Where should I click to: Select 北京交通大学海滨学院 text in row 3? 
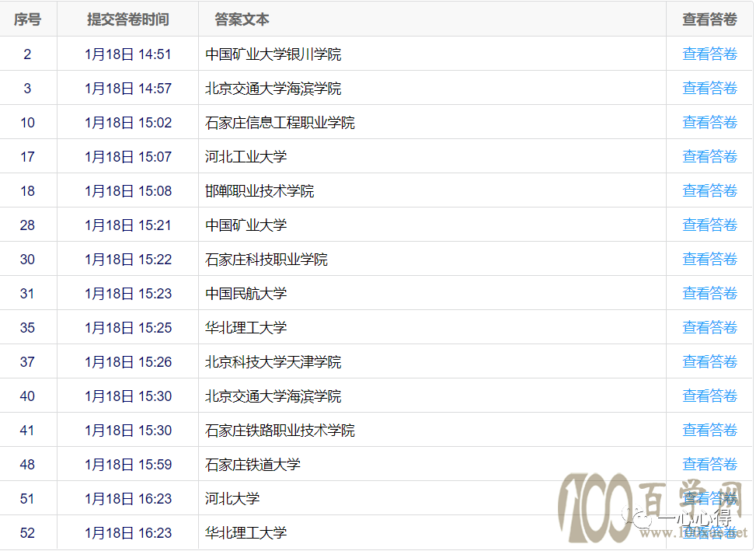coord(273,89)
